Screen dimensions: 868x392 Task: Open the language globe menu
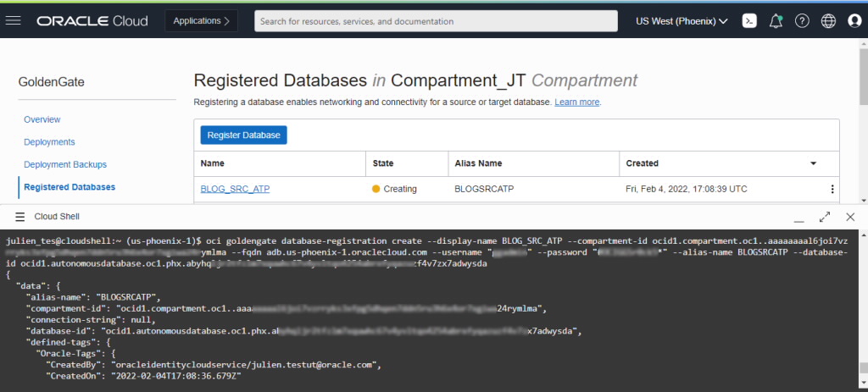click(828, 21)
